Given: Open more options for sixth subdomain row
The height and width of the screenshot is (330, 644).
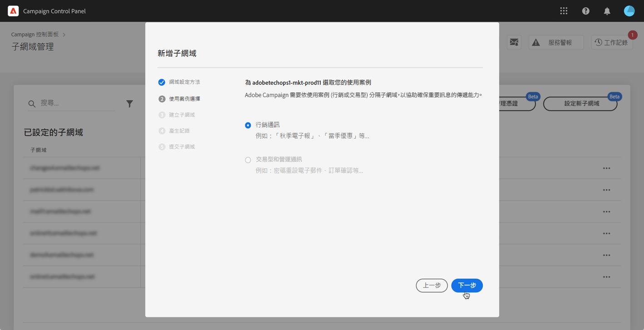Looking at the screenshot, I should [606, 277].
